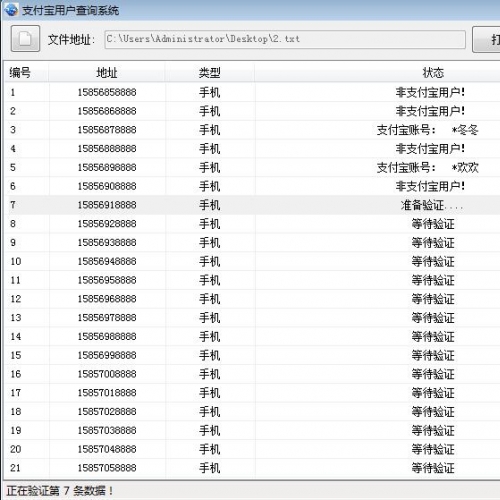Click the file path input field

pos(285,39)
